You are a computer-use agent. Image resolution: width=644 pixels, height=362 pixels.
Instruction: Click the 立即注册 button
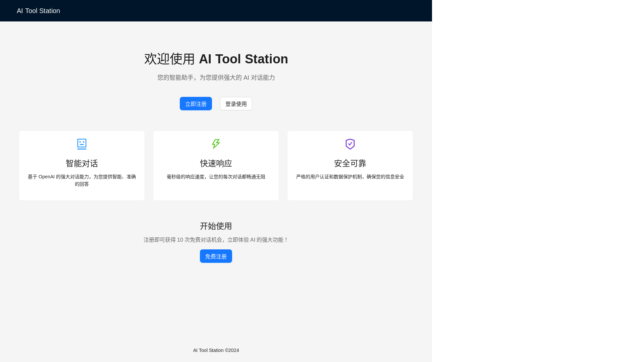(x=196, y=104)
